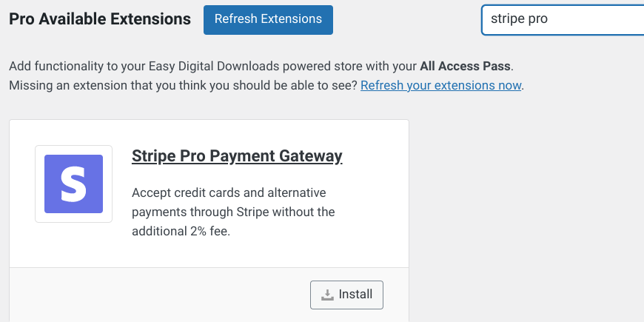This screenshot has width=644, height=322.
Task: Click the end of text 'stripe pro' in search box
Action: [548, 19]
